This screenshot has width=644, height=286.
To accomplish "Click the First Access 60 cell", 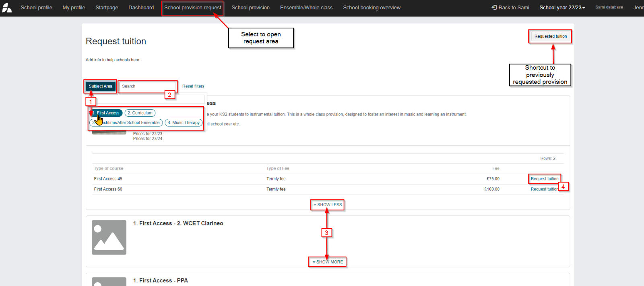I will click(x=108, y=189).
